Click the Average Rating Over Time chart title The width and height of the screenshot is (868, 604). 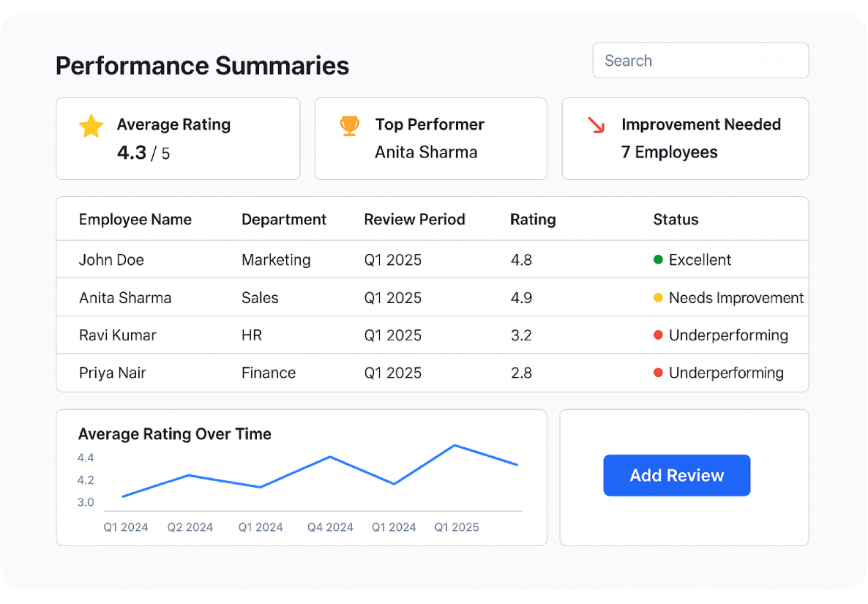tap(174, 434)
